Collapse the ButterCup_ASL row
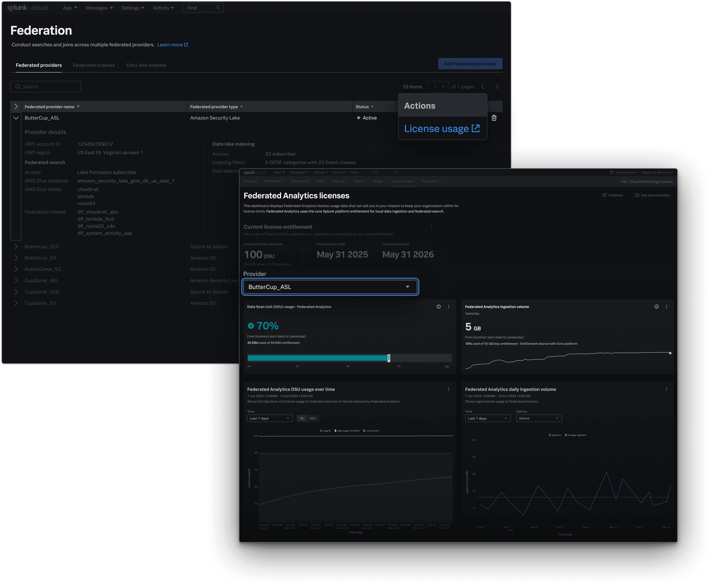The image size is (714, 588). (x=16, y=118)
